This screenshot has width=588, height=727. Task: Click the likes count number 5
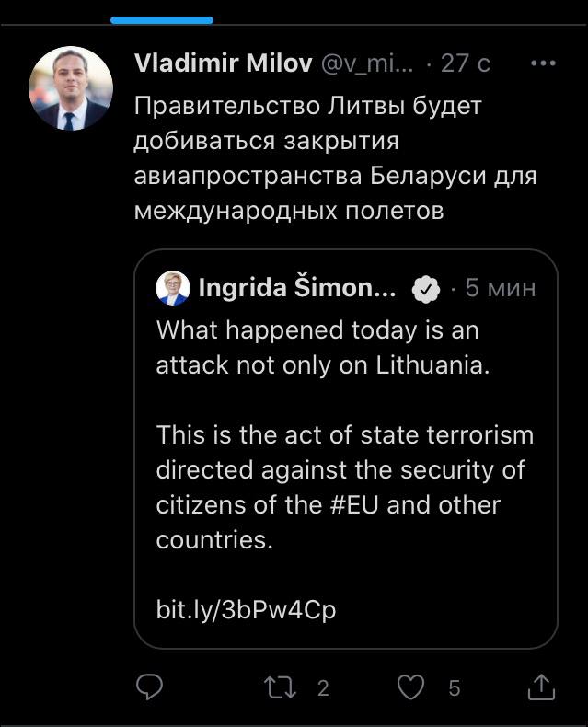[x=454, y=687]
